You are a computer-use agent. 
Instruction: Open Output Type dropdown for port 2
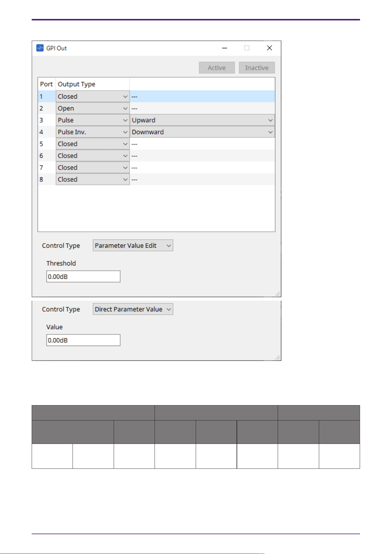tap(93, 108)
